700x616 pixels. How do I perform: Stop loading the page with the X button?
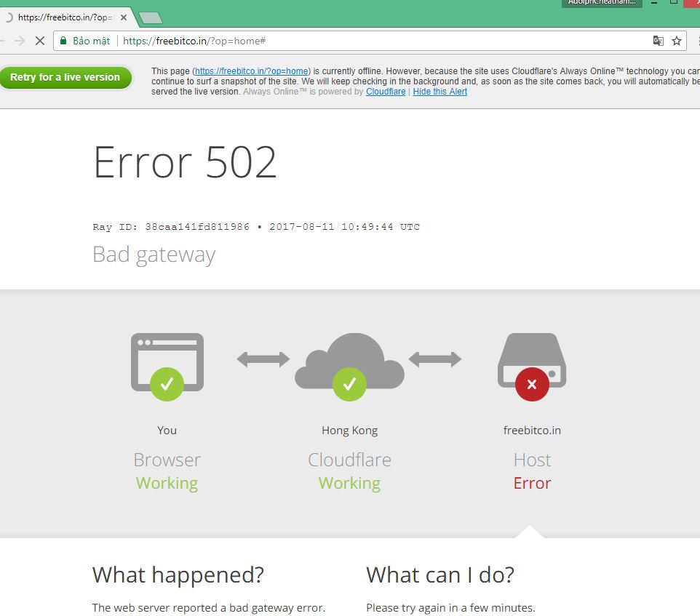click(40, 41)
